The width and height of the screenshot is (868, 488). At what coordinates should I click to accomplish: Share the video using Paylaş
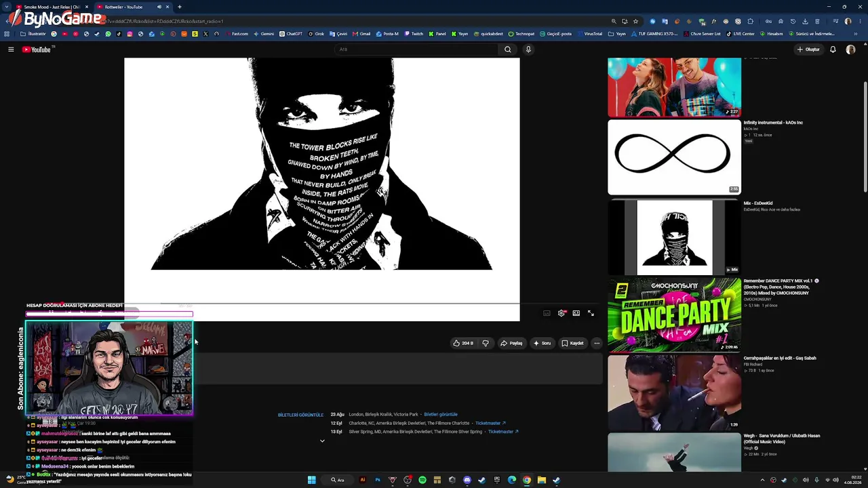click(x=511, y=343)
